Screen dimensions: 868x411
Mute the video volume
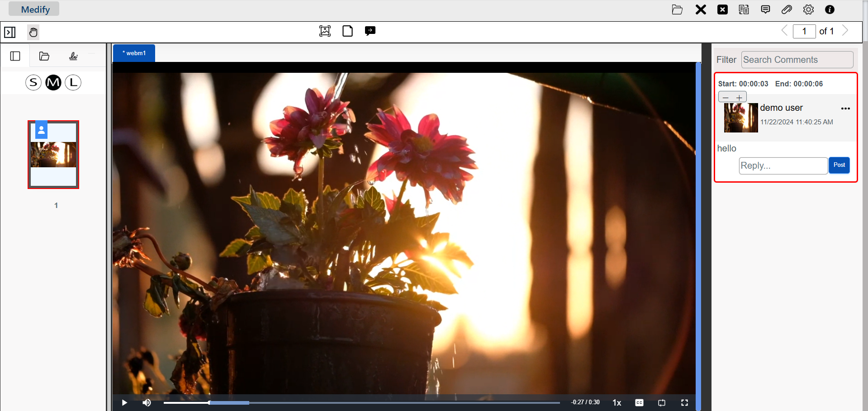pyautogui.click(x=147, y=402)
